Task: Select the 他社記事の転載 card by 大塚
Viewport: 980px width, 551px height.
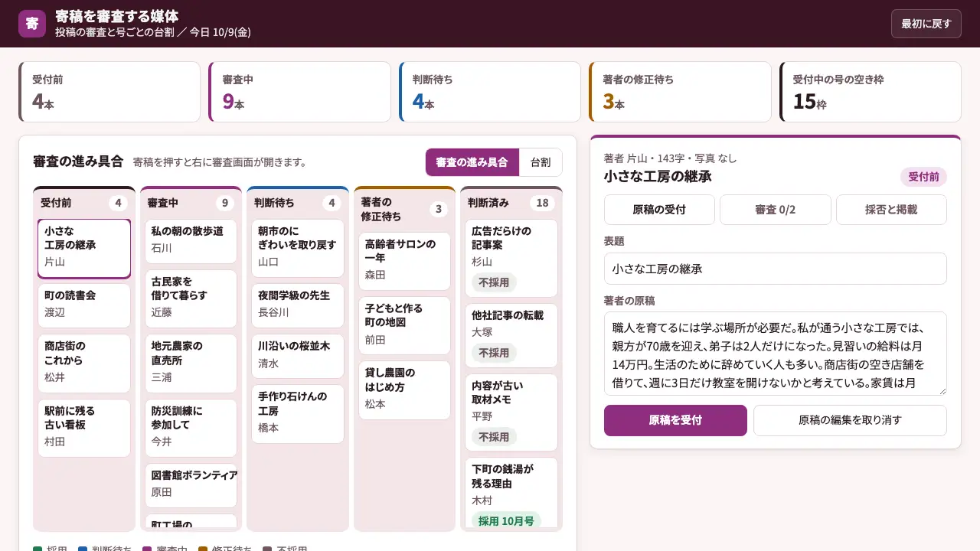Action: [x=511, y=335]
